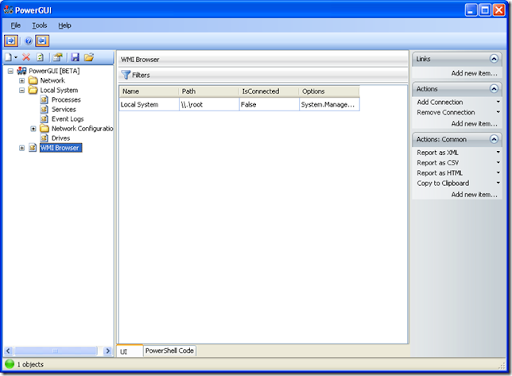Click the red X delete icon

tap(26, 57)
